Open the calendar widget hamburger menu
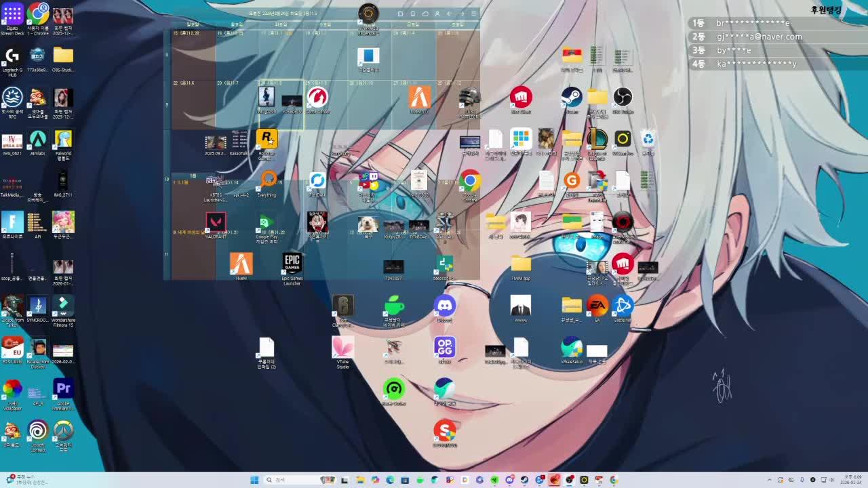The image size is (868, 488). pyautogui.click(x=473, y=14)
